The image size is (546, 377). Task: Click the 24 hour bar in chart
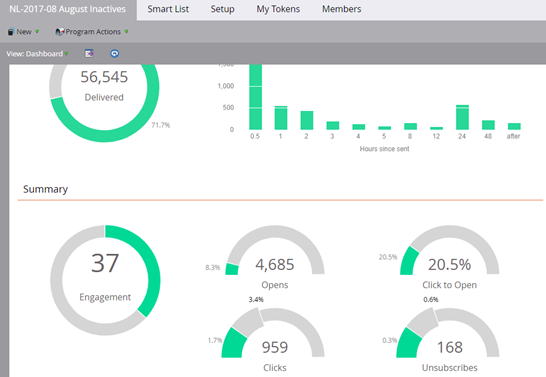(x=462, y=117)
